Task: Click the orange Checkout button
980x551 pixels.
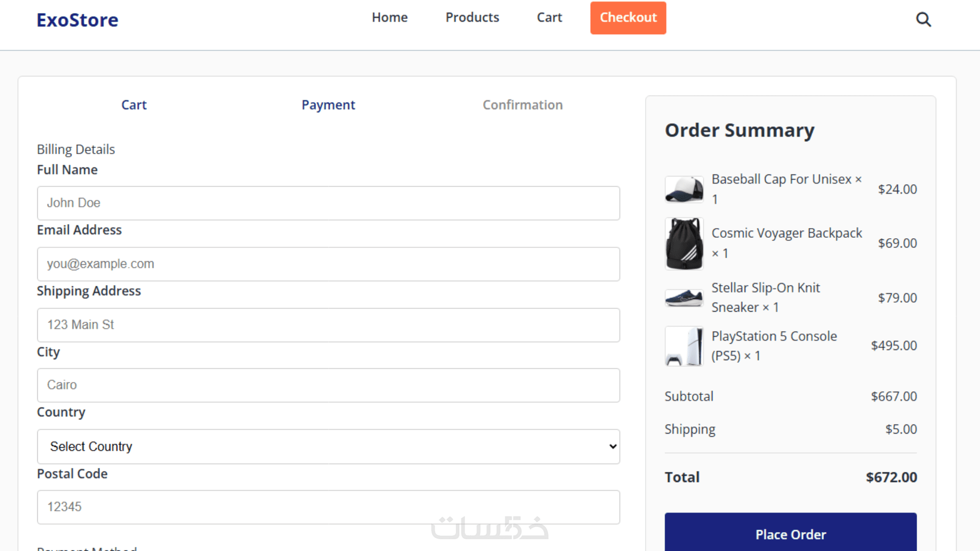Action: pyautogui.click(x=628, y=18)
